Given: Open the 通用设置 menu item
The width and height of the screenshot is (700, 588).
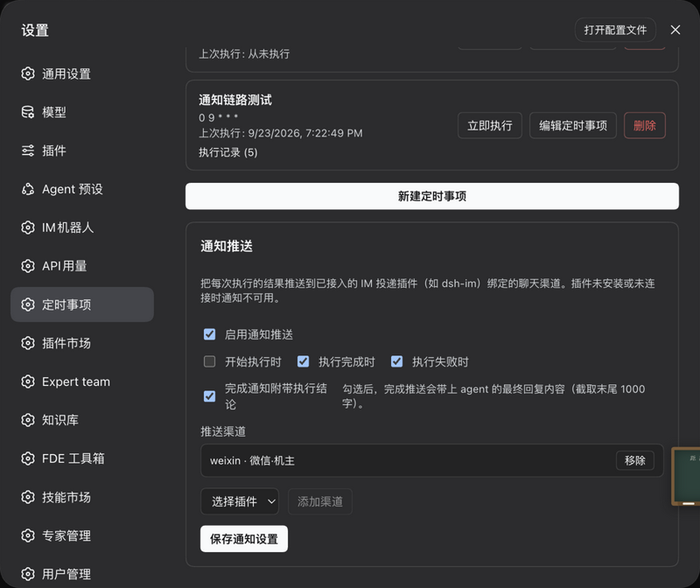Looking at the screenshot, I should pyautogui.click(x=82, y=73).
